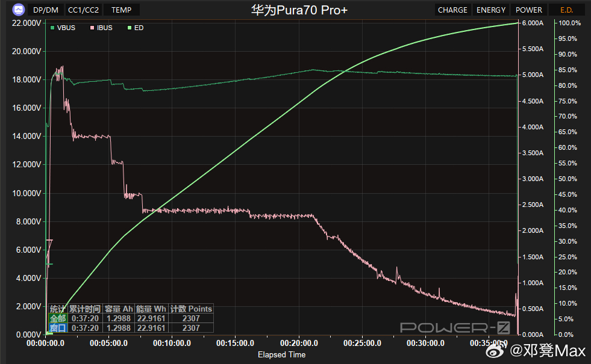Viewport: 591px width, 364px height.
Task: Activate the E.D. tab
Action: point(566,10)
